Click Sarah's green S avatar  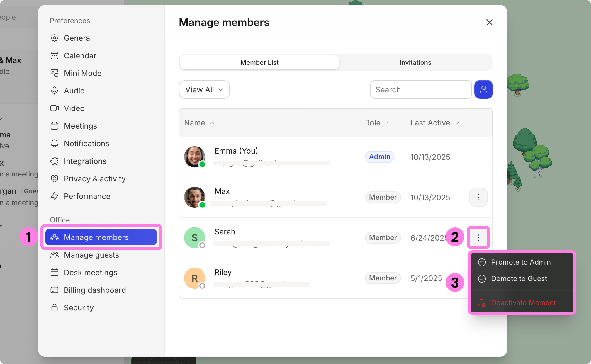point(195,238)
